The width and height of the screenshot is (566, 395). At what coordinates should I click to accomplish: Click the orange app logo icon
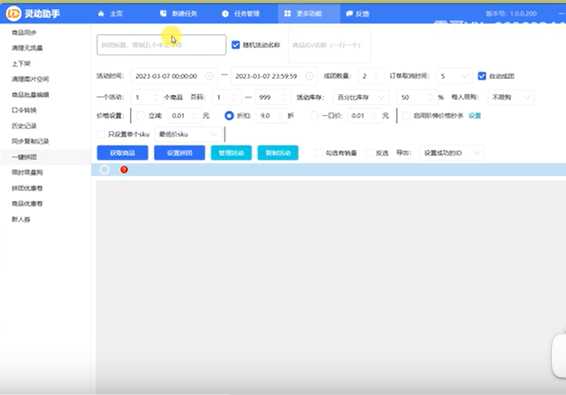[x=13, y=13]
